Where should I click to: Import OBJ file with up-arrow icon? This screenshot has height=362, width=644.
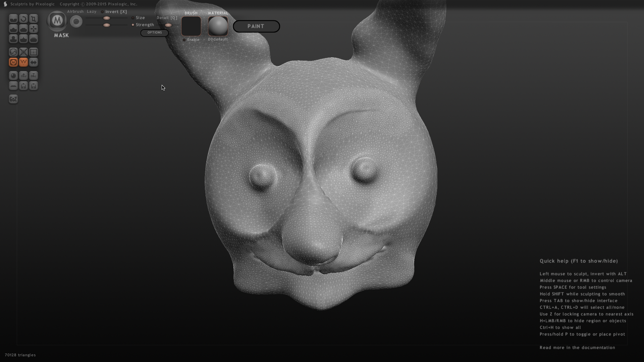click(23, 76)
